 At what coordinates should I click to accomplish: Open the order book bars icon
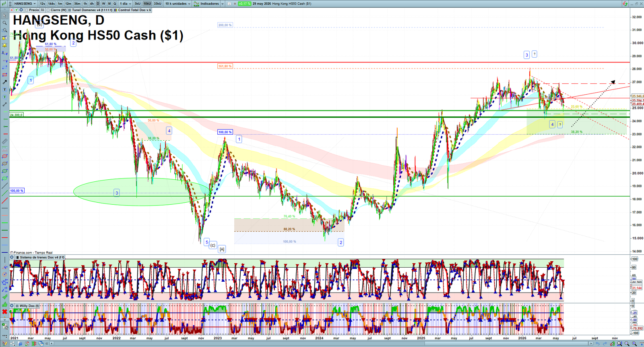click(x=34, y=343)
